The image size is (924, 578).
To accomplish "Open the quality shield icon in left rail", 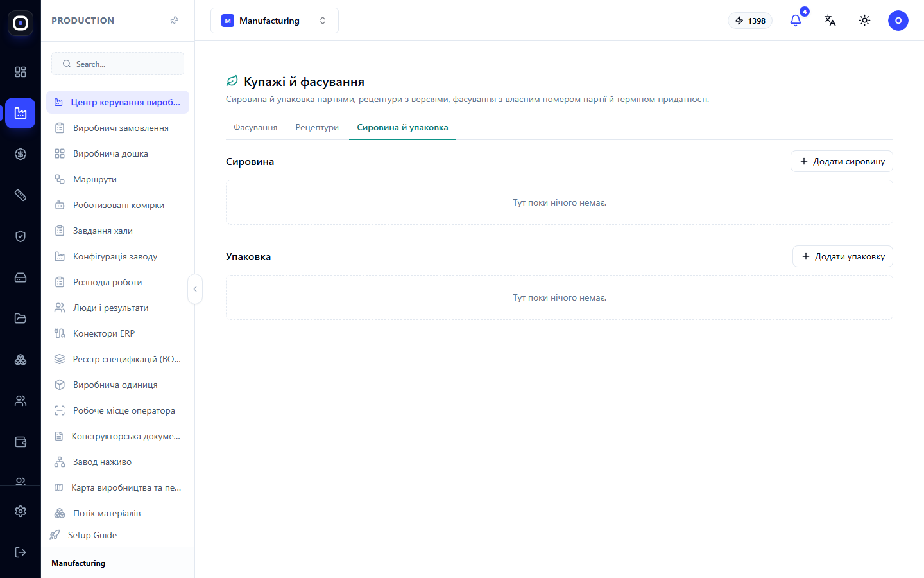I will click(21, 236).
